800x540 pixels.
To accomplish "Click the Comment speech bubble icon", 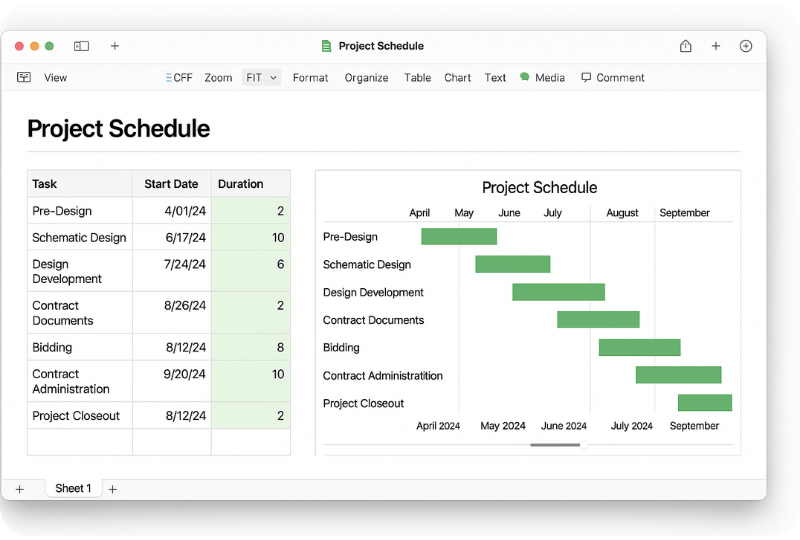I will (x=586, y=78).
